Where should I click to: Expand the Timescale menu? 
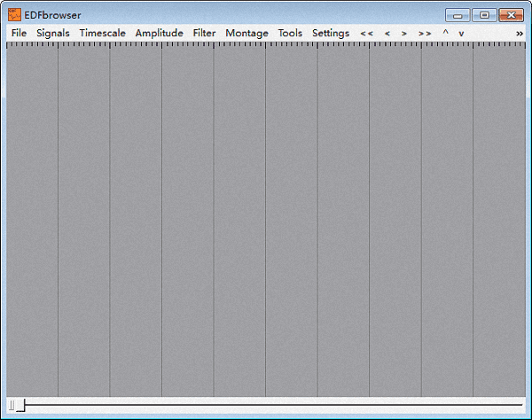click(102, 34)
